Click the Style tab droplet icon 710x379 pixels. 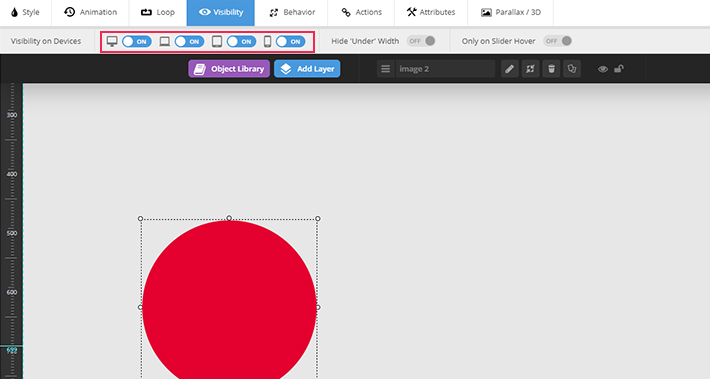click(x=14, y=12)
